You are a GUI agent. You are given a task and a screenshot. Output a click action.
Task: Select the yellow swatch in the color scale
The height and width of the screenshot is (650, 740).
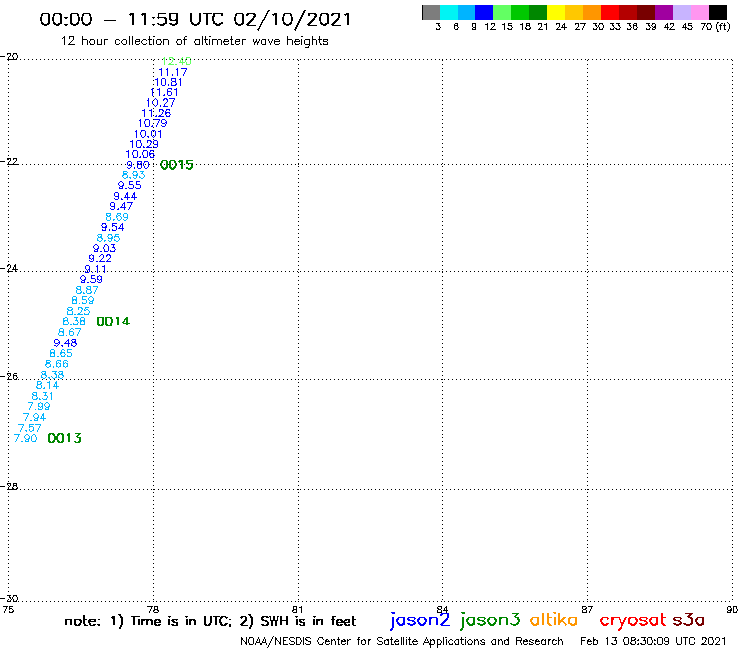556,12
